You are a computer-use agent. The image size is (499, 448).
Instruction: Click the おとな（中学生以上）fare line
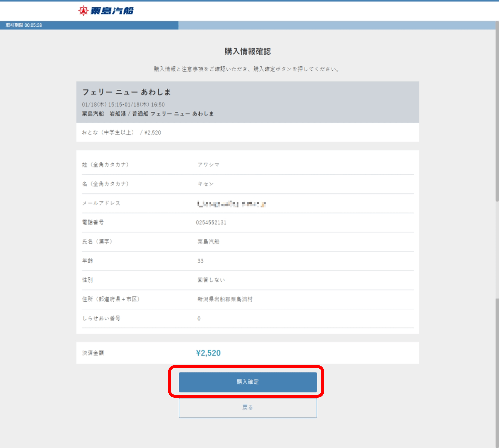tap(121, 132)
